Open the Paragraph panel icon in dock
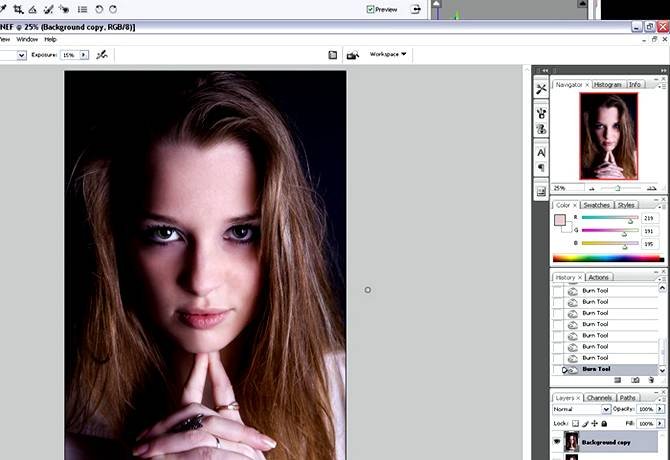The width and height of the screenshot is (670, 460). tap(541, 168)
